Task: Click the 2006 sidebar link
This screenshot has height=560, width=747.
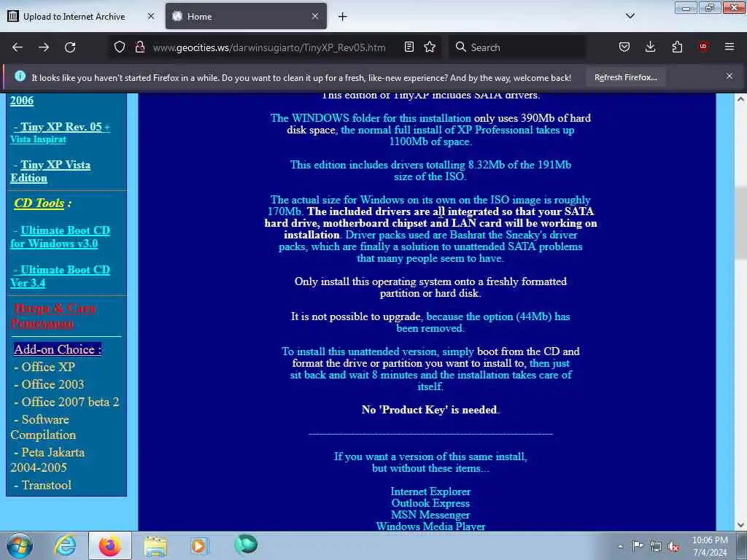Action: pos(22,101)
